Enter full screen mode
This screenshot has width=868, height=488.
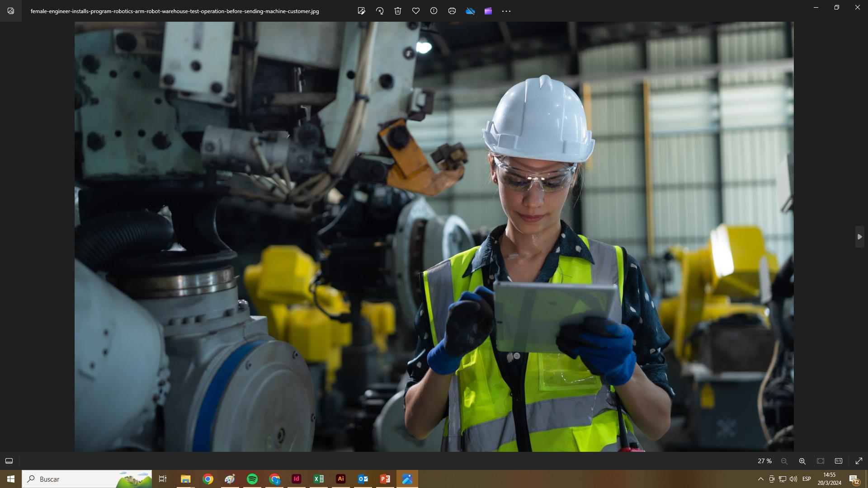859,461
